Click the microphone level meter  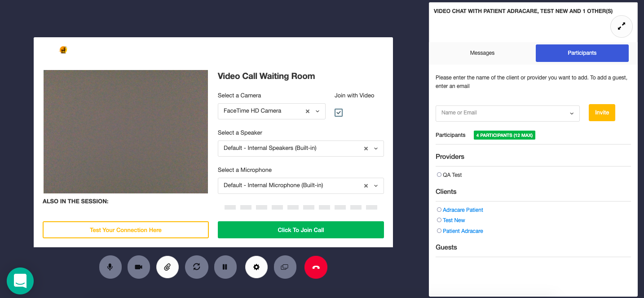(x=301, y=207)
